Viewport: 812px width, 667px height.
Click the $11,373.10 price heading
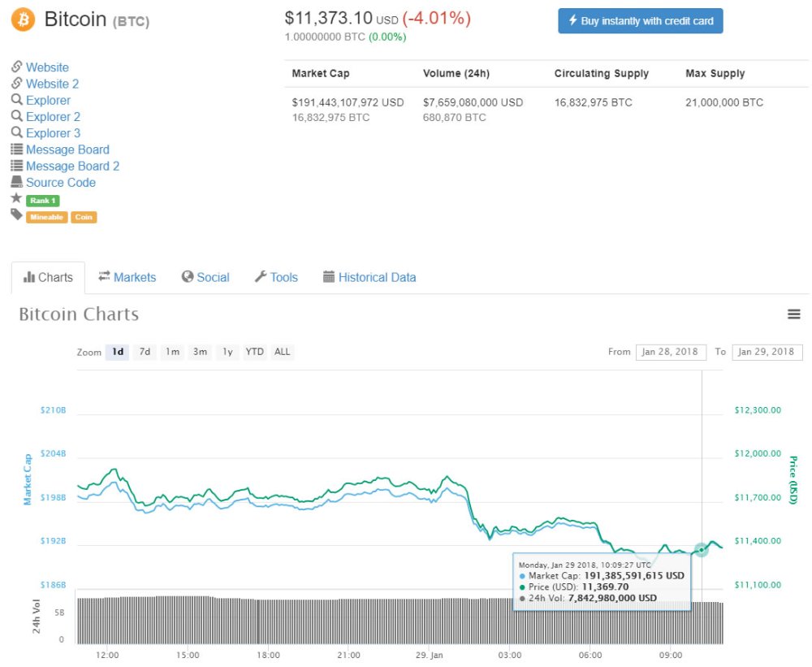(328, 18)
